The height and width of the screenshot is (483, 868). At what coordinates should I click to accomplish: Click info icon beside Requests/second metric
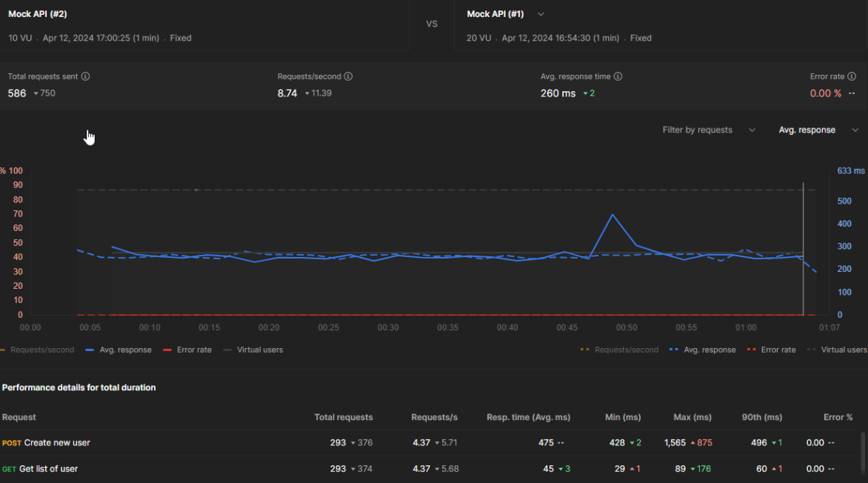[348, 76]
